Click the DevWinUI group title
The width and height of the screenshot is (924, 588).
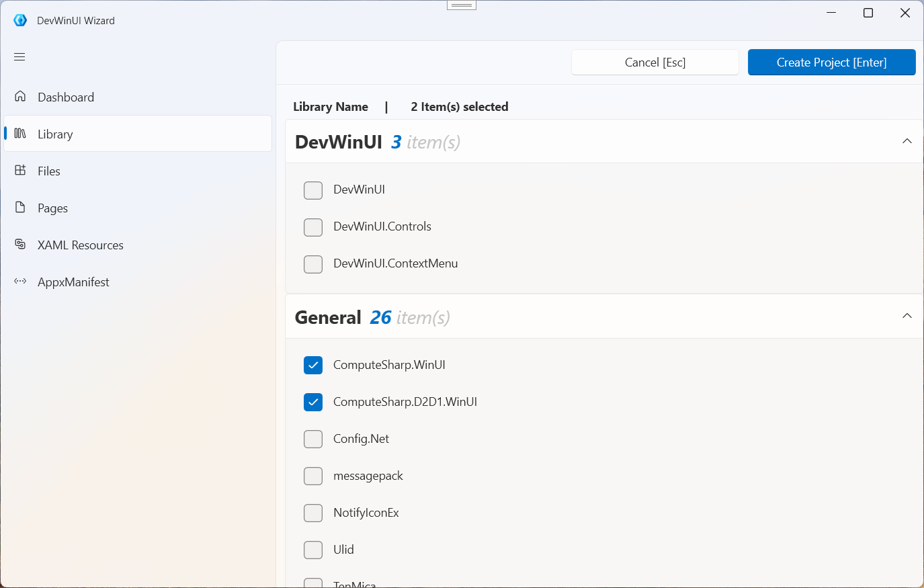pyautogui.click(x=339, y=142)
